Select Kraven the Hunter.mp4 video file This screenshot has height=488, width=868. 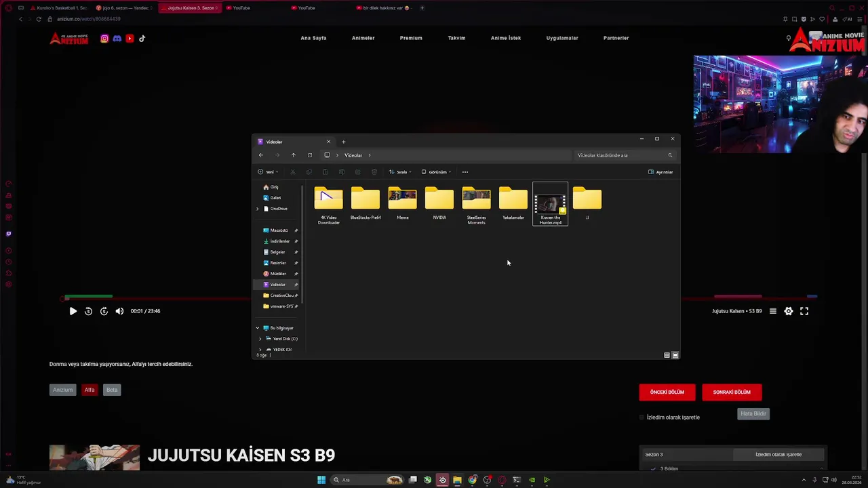click(x=550, y=204)
